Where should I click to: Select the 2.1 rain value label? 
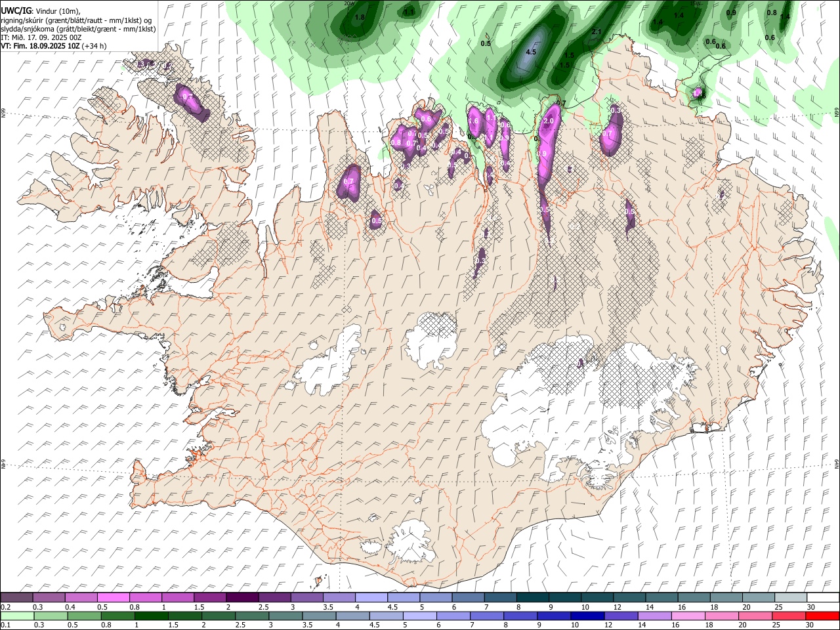click(x=597, y=31)
